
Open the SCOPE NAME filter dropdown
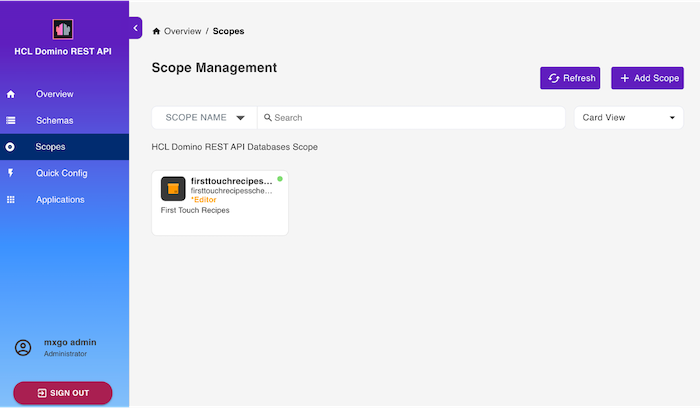204,118
